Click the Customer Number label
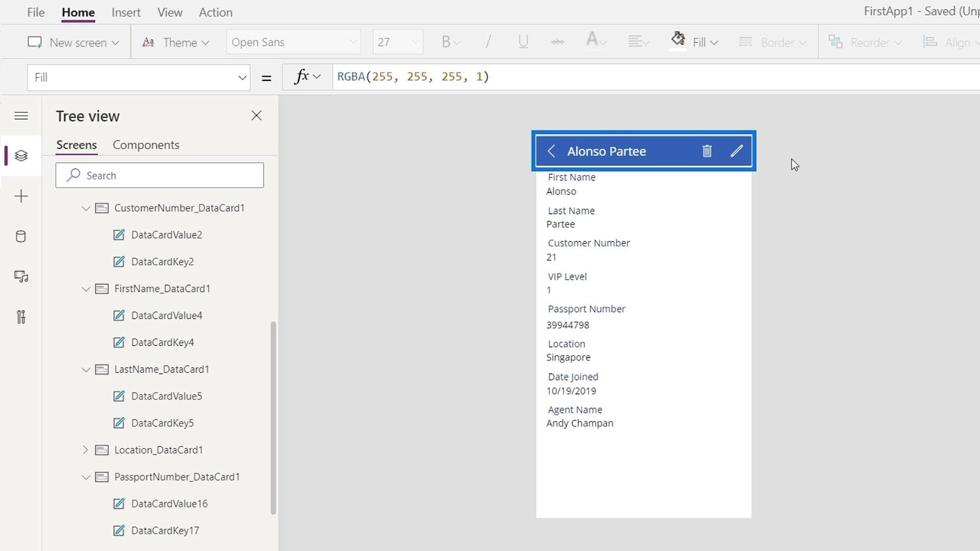The width and height of the screenshot is (980, 551). (x=589, y=243)
